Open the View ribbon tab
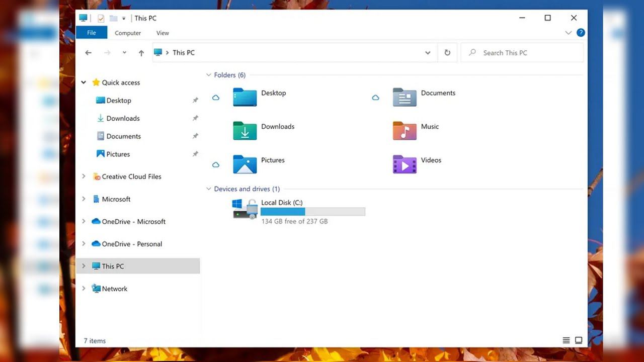This screenshot has width=644, height=362. 163,33
